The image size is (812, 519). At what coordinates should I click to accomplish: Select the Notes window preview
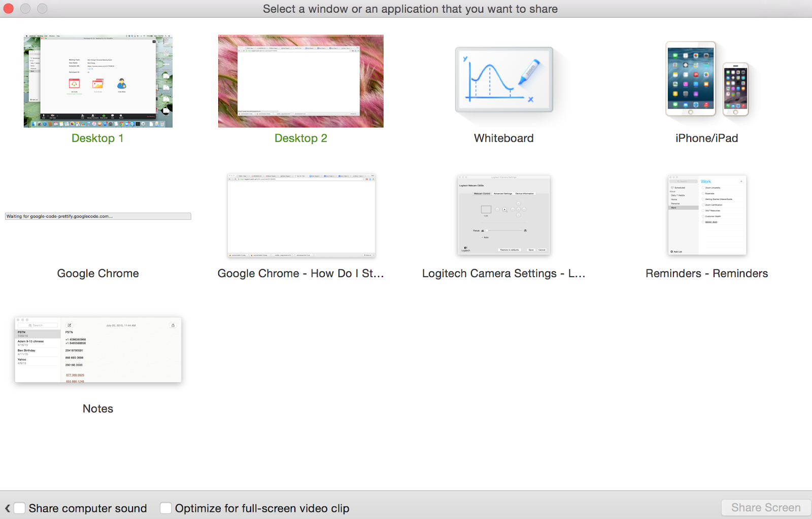point(98,350)
